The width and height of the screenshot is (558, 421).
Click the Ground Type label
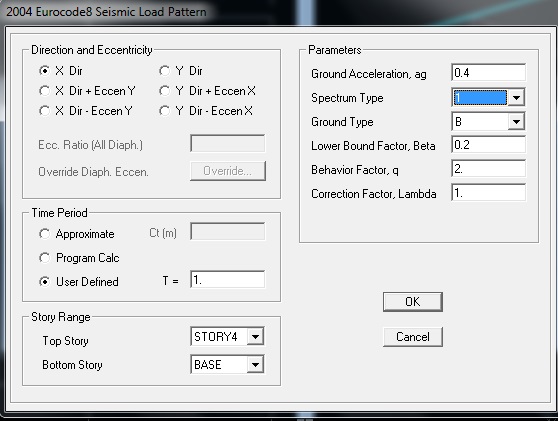click(342, 122)
